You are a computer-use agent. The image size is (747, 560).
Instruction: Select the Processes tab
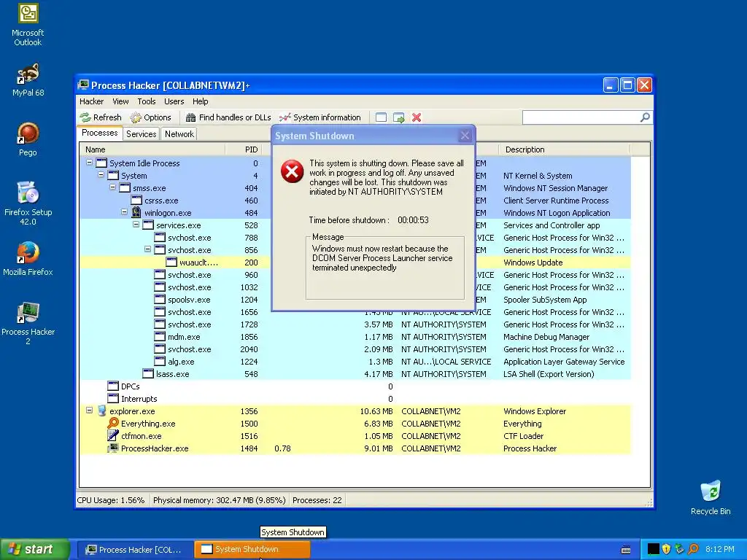point(99,133)
